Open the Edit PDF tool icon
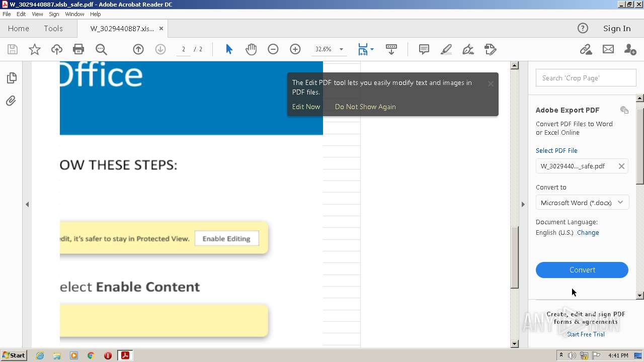 pos(491,49)
